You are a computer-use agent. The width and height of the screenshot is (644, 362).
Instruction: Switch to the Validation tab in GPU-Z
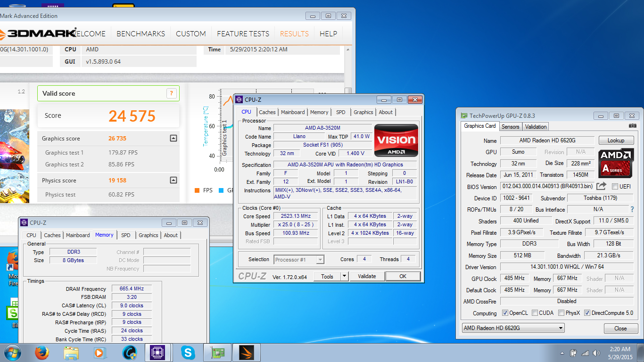click(536, 126)
